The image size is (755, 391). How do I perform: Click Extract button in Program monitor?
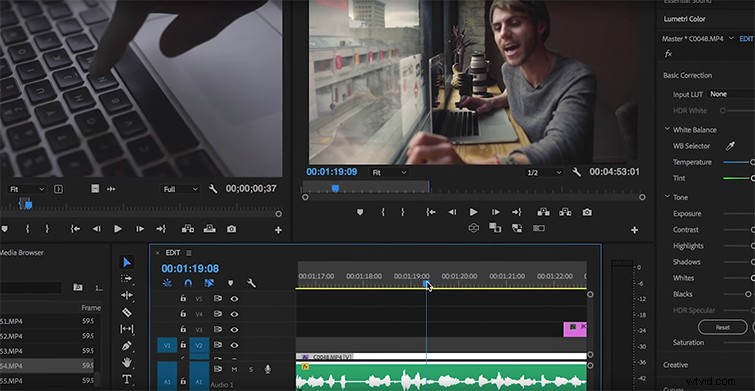tap(565, 212)
